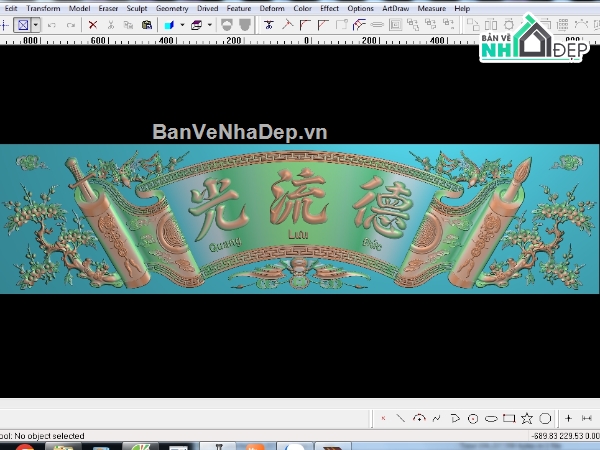600x450 pixels.
Task: Click the cyan 3D cube view icon
Action: pos(169,25)
